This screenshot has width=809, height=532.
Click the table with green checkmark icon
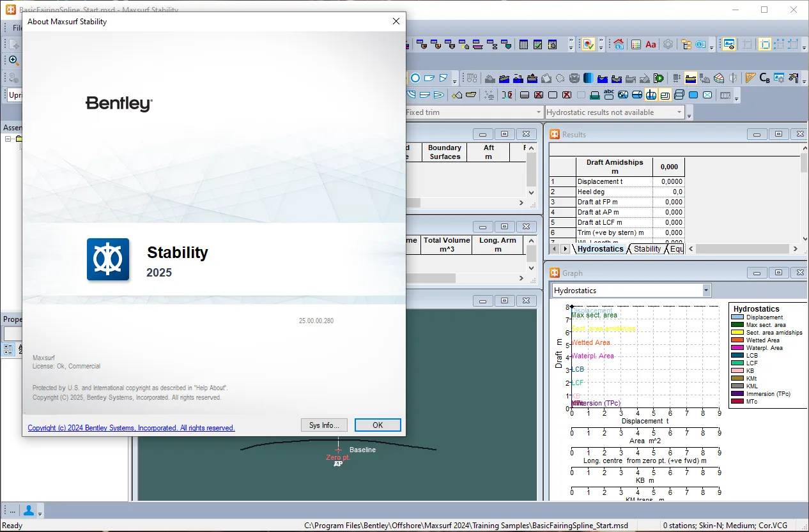(x=537, y=45)
